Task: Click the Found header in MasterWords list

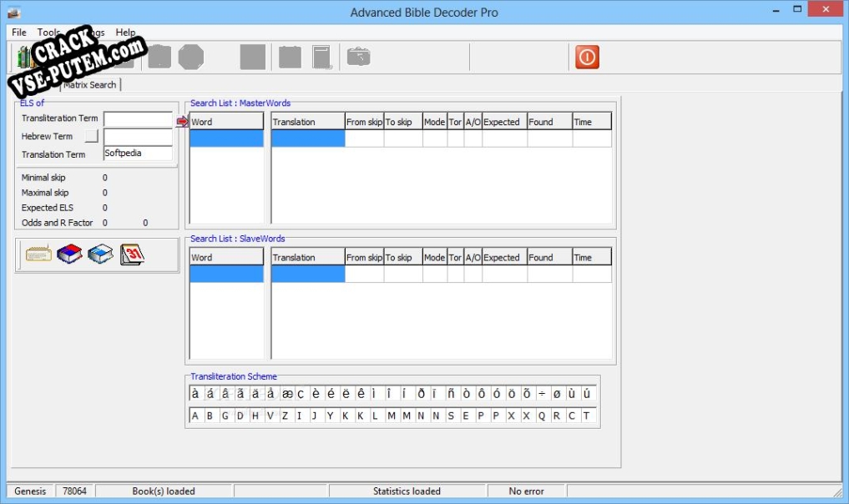Action: pyautogui.click(x=549, y=121)
